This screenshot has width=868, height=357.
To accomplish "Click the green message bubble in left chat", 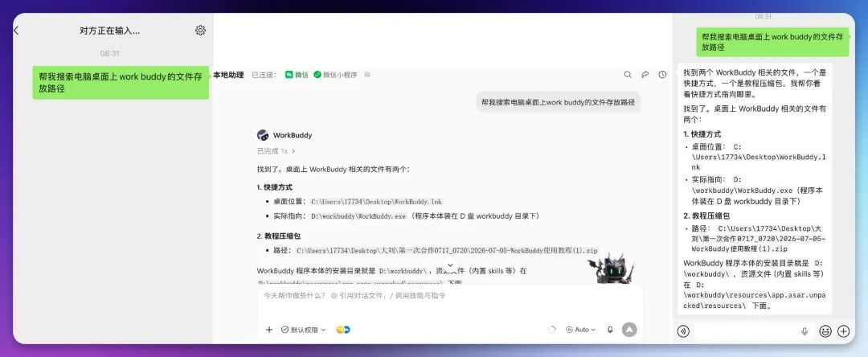I will click(121, 83).
